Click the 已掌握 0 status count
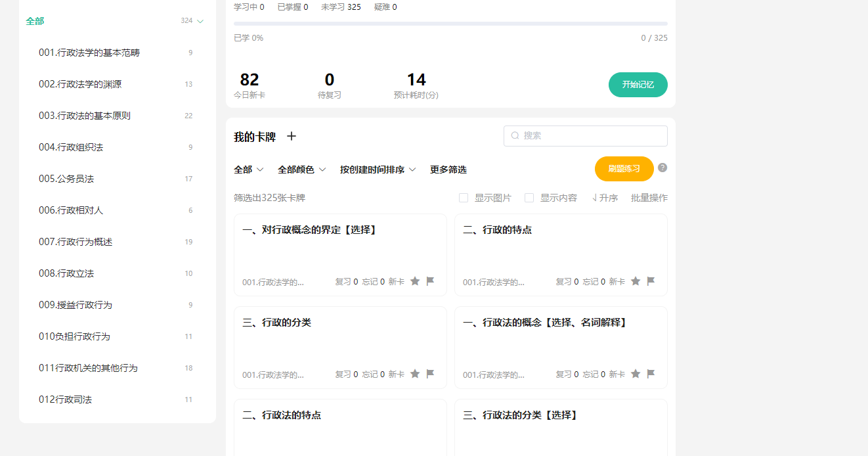The image size is (868, 456). pos(293,7)
